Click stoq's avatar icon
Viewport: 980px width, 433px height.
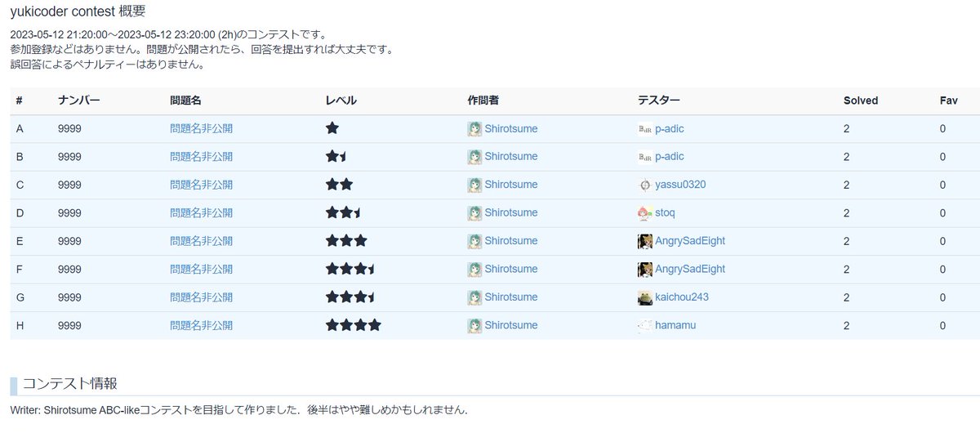(644, 213)
